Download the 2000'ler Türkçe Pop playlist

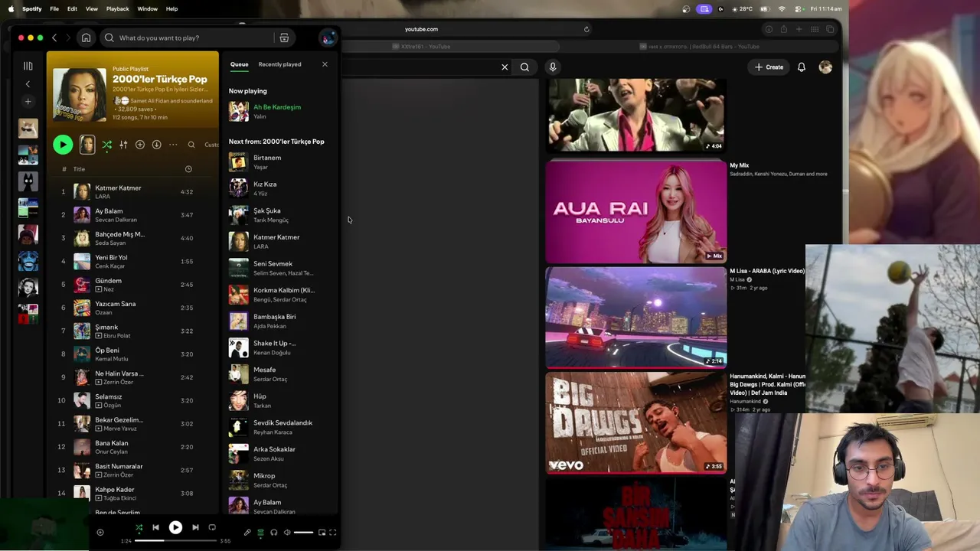click(156, 145)
